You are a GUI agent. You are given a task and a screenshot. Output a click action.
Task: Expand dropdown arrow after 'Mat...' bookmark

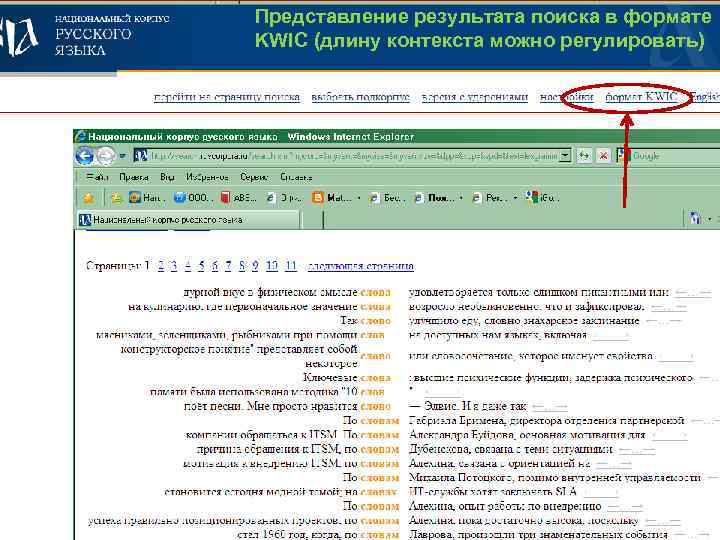click(x=359, y=198)
